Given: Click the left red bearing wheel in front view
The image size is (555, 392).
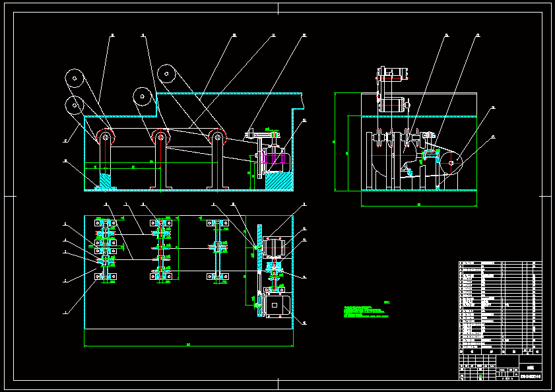Looking at the screenshot, I should 106,137.
